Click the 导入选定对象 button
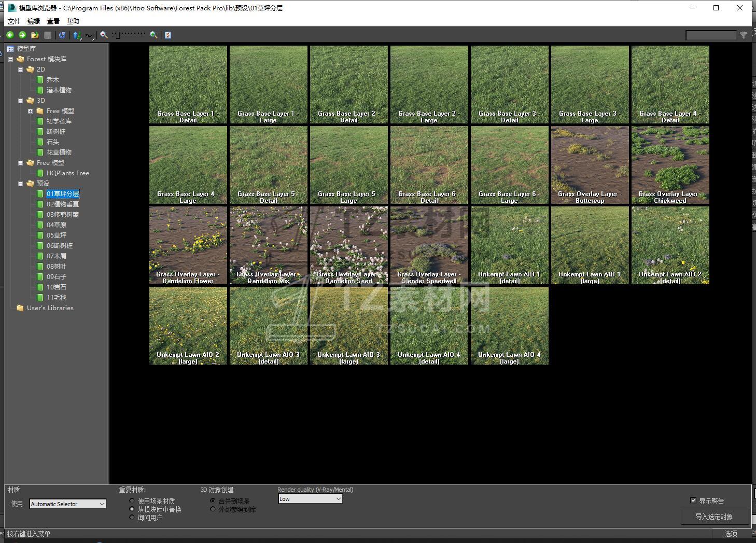Screen dimensions: 756x543 (714, 517)
